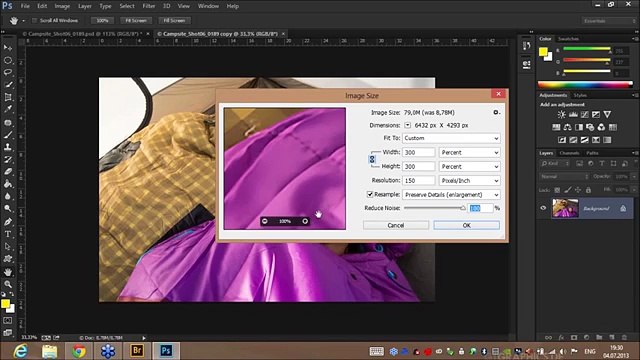Switch to the Channels tab
This screenshot has height=360, width=640.
(x=569, y=153)
